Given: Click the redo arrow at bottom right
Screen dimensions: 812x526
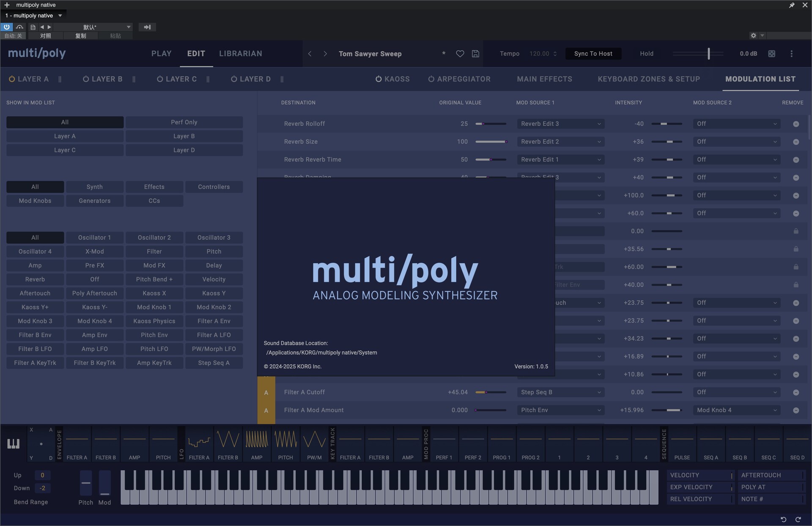Looking at the screenshot, I should click(x=798, y=519).
